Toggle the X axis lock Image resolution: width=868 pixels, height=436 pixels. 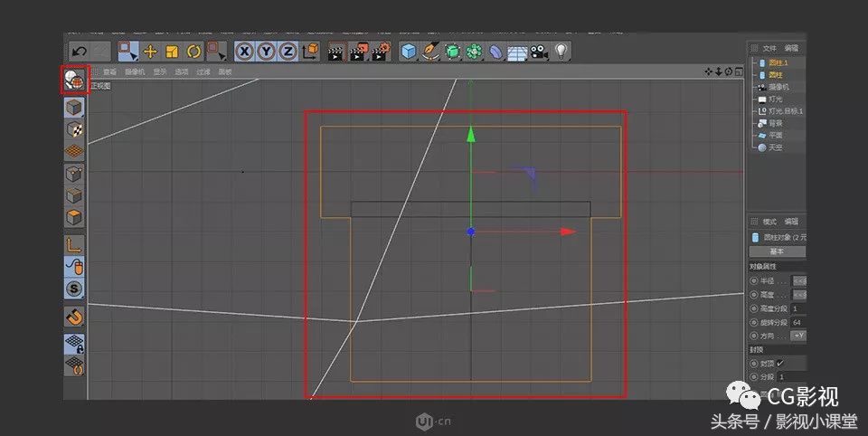(x=244, y=52)
